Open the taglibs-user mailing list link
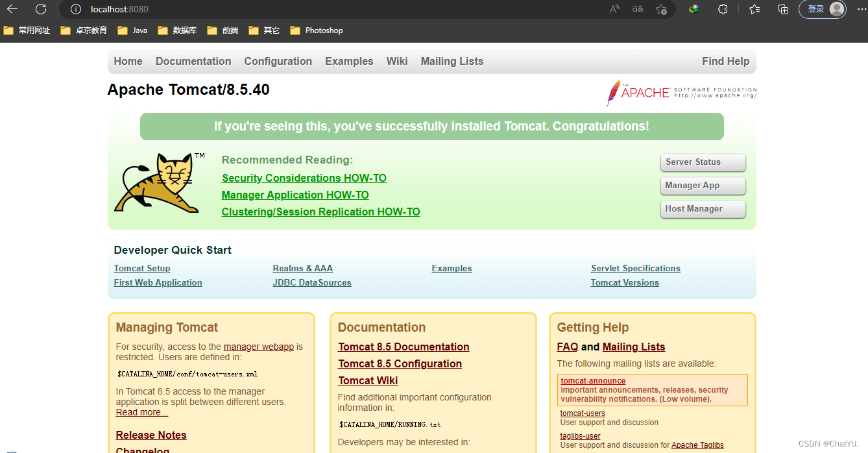 pos(581,436)
